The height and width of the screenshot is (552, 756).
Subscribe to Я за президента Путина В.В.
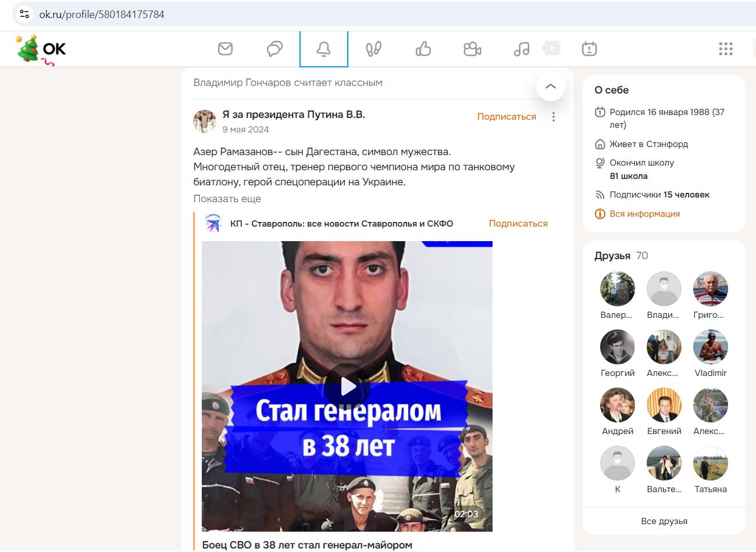coord(506,117)
